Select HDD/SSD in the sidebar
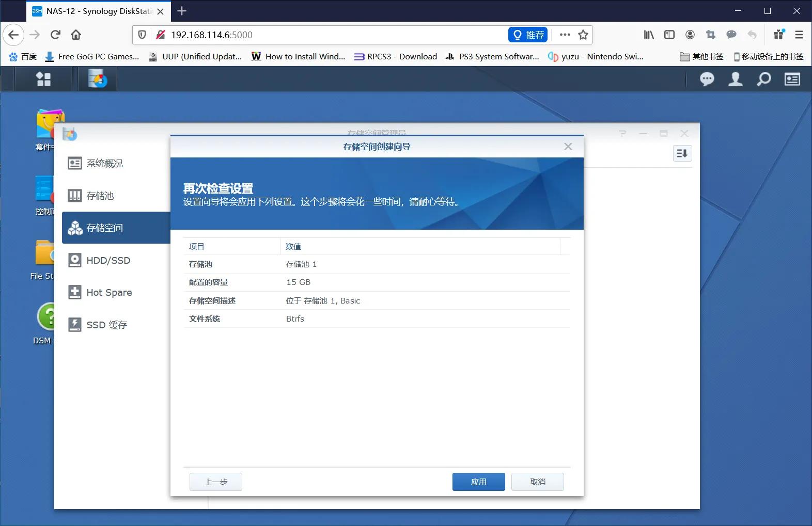 click(x=116, y=260)
